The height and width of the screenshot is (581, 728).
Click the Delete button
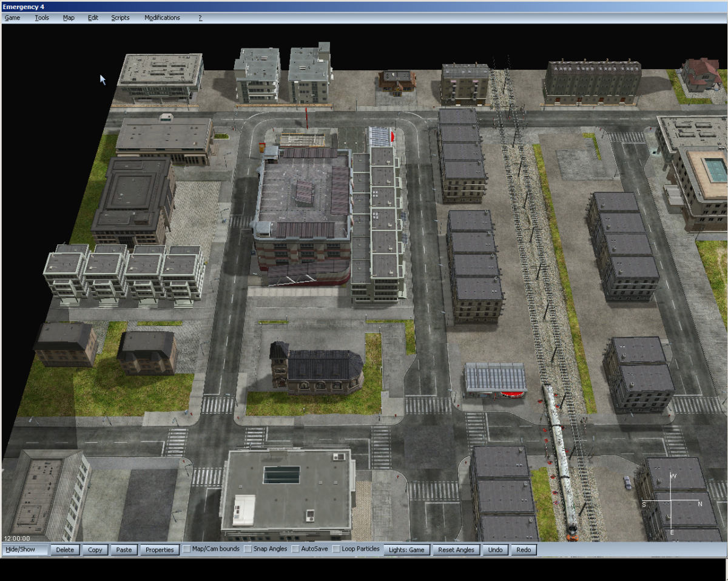[65, 549]
